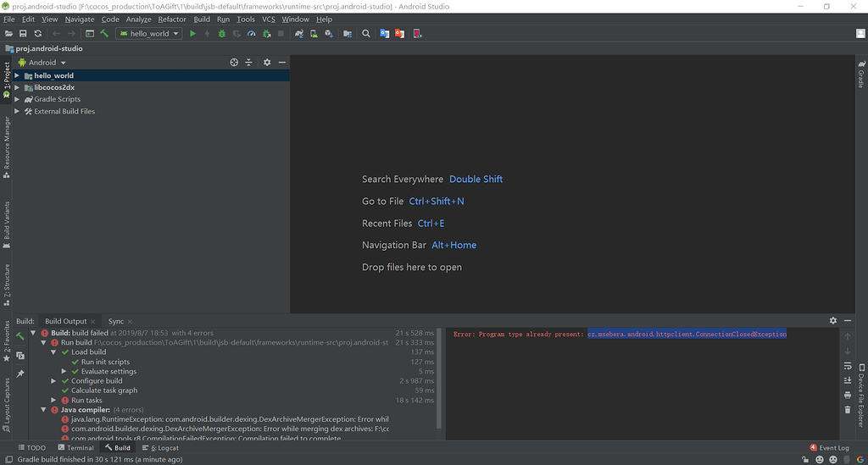
Task: Expand the Run tasks build node
Action: 54,400
